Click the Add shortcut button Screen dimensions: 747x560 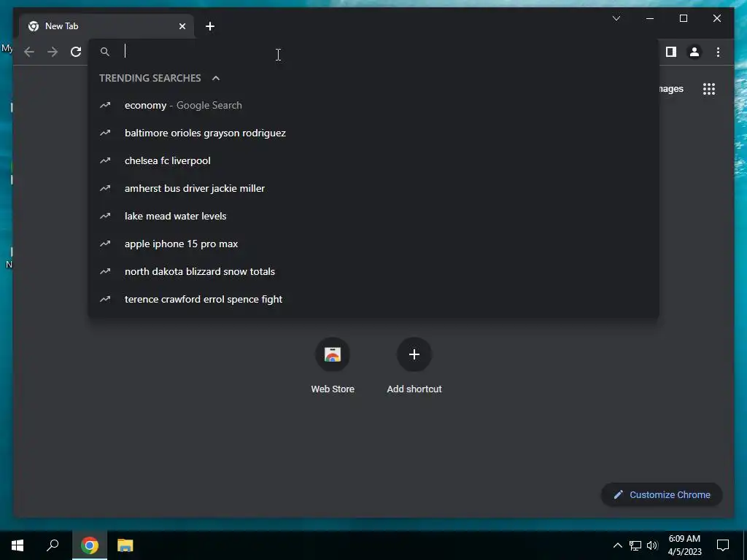[x=414, y=366]
